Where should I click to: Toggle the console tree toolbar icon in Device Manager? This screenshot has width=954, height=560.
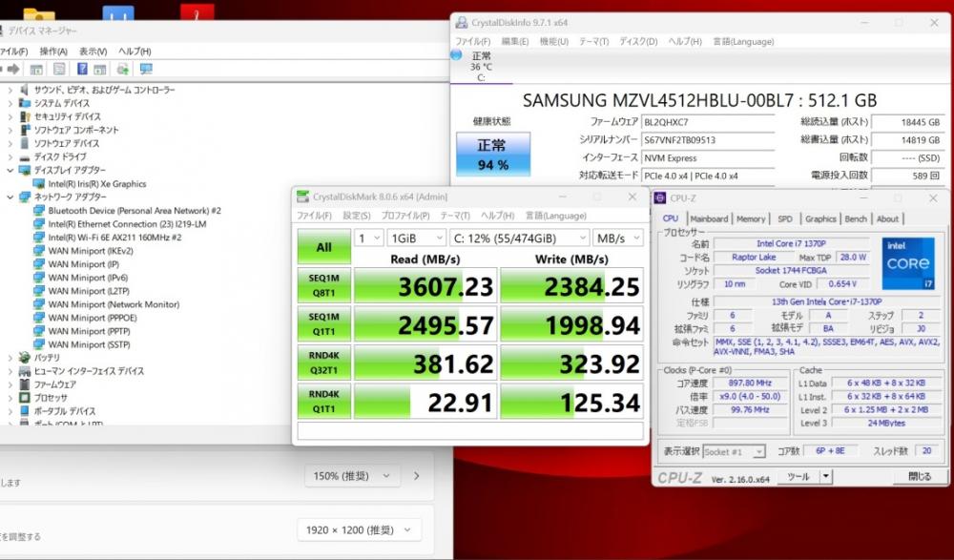click(36, 70)
